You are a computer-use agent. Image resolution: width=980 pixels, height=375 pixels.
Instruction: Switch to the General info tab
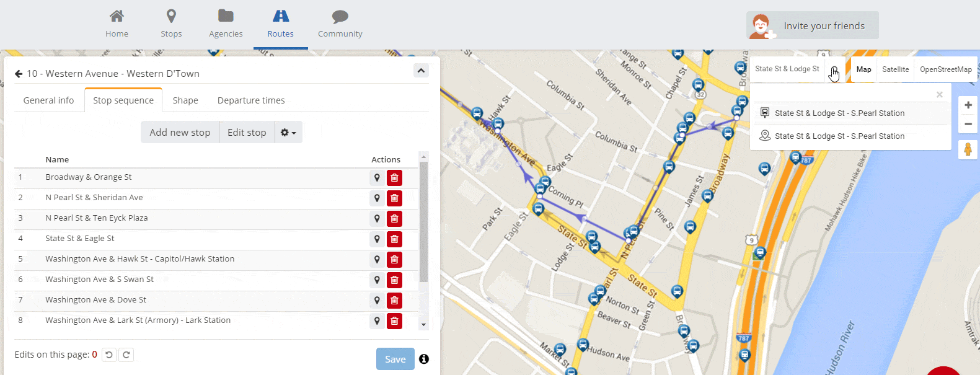pyautogui.click(x=48, y=100)
